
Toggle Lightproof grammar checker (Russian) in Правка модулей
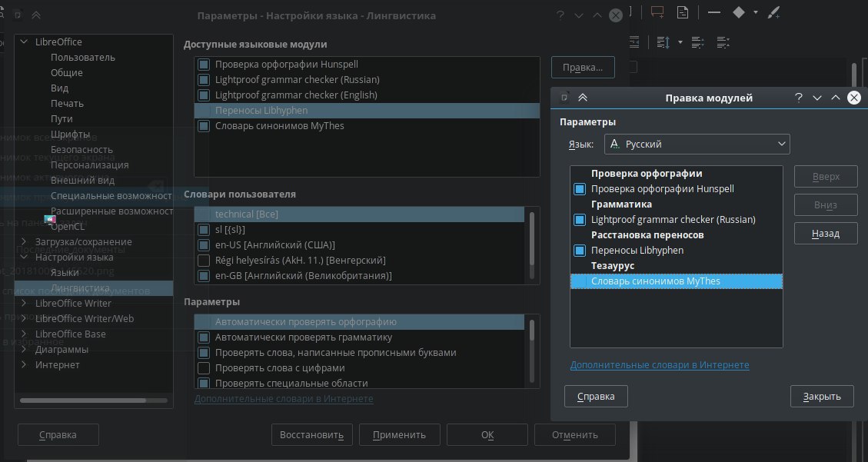point(580,220)
